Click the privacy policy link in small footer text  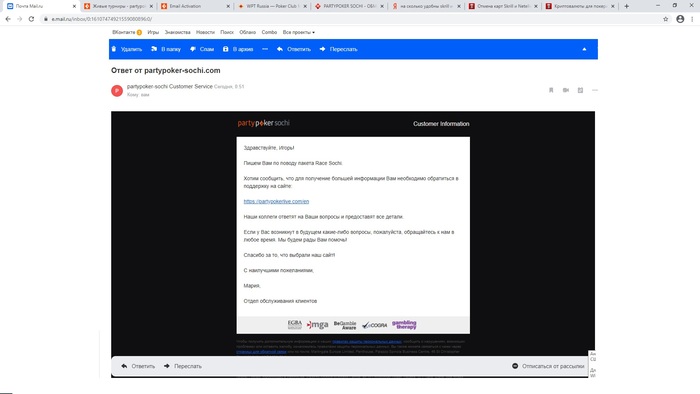[x=367, y=342]
